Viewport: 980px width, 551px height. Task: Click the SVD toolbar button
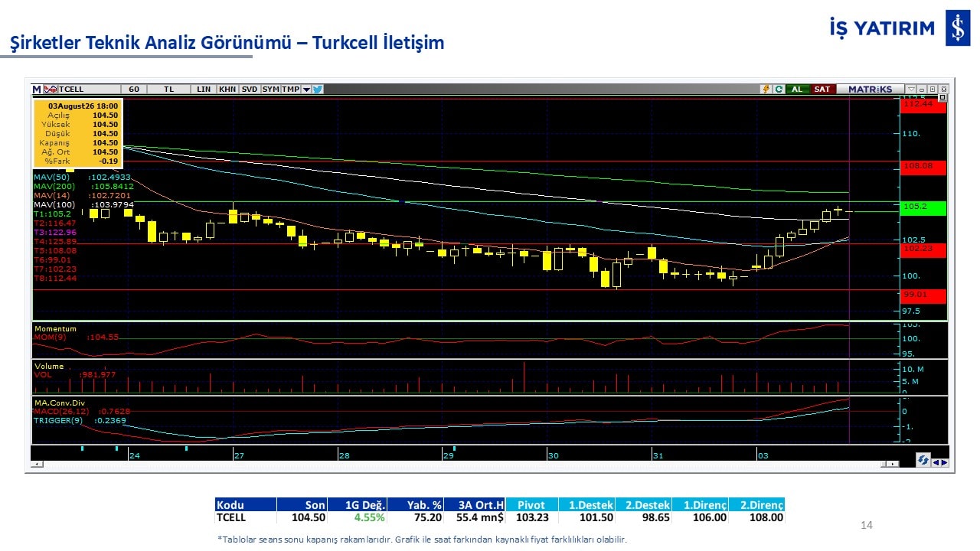click(x=250, y=89)
